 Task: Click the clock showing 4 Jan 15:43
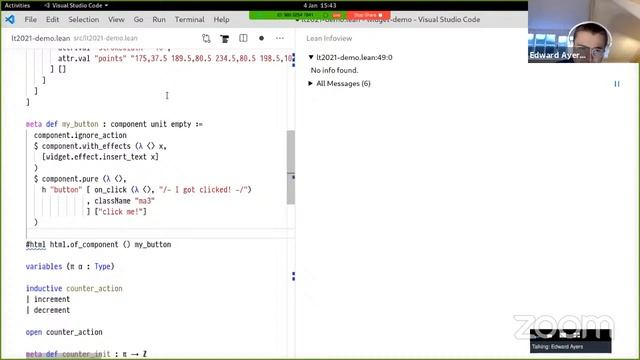[320, 5]
